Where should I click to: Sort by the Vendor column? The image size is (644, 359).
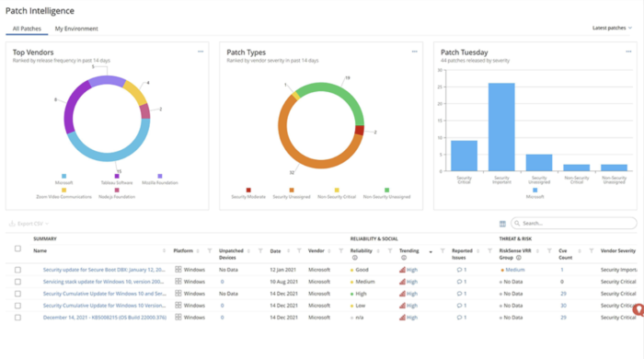coord(329,250)
